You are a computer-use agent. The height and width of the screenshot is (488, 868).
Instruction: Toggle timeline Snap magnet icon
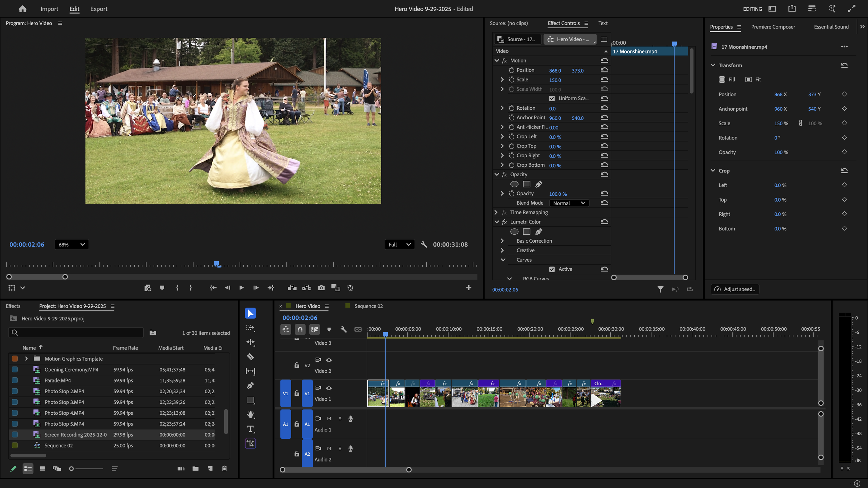pyautogui.click(x=300, y=329)
